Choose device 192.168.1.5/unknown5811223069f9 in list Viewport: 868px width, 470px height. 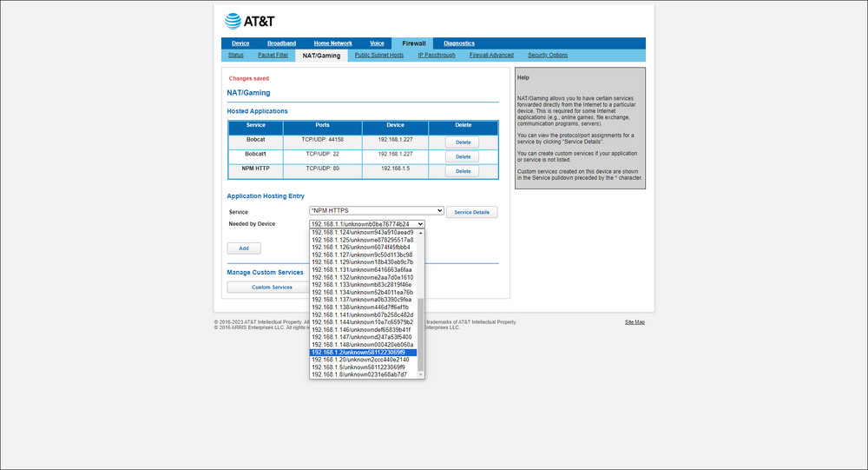[x=363, y=367]
